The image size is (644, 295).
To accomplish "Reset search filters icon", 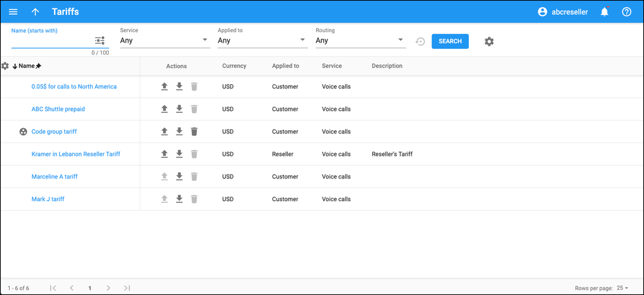I will click(x=420, y=41).
